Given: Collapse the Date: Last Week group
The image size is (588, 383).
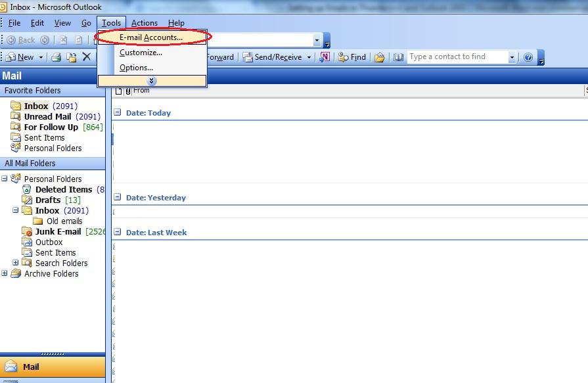Looking at the screenshot, I should (x=118, y=232).
